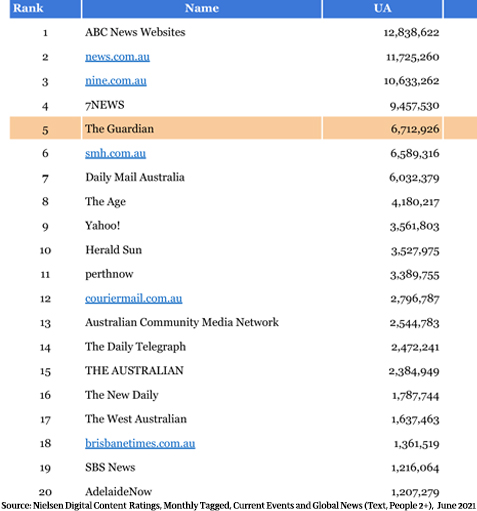Click the perthnow name cell
The height and width of the screenshot is (511, 477).
pyautogui.click(x=109, y=274)
